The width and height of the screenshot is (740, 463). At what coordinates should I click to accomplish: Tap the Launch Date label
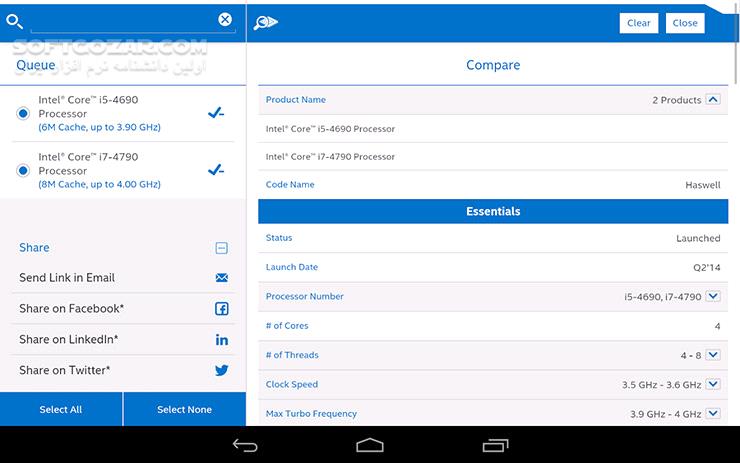[x=292, y=267]
